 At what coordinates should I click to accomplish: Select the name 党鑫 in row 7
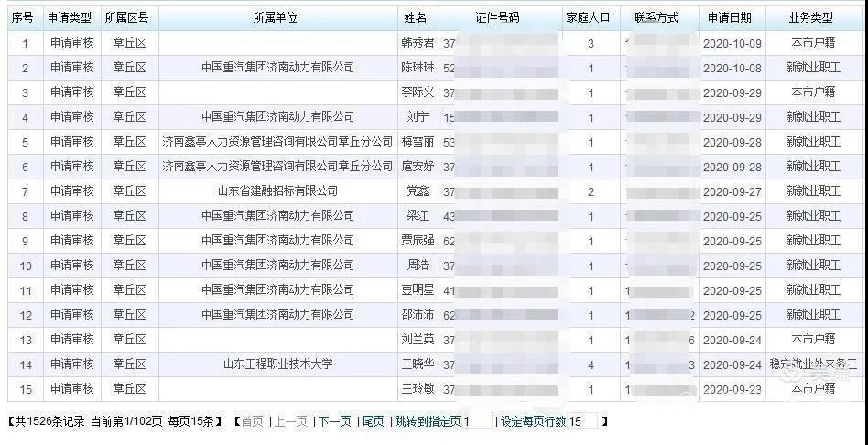click(x=418, y=191)
